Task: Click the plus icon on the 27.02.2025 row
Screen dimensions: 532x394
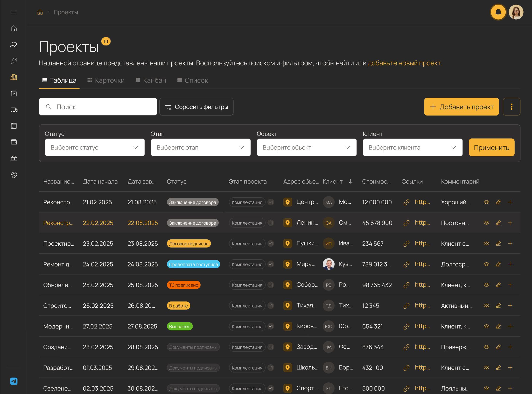Action: point(510,326)
